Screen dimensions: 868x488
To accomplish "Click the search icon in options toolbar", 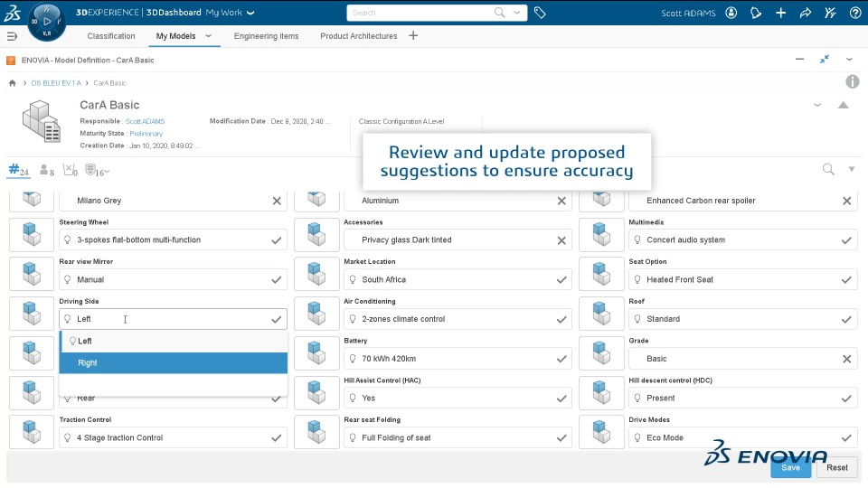I will click(x=828, y=169).
